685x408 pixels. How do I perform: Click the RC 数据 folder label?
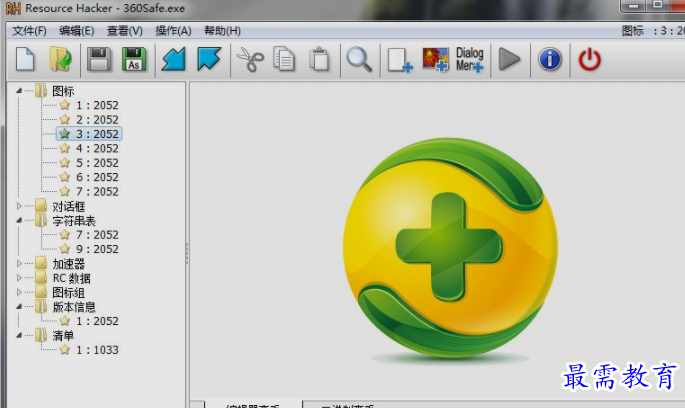pyautogui.click(x=72, y=278)
